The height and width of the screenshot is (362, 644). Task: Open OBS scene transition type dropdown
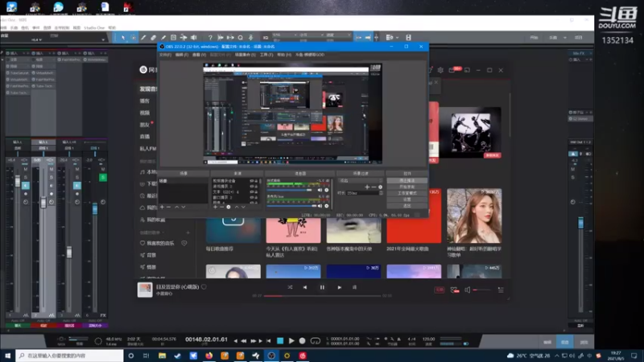pos(361,180)
